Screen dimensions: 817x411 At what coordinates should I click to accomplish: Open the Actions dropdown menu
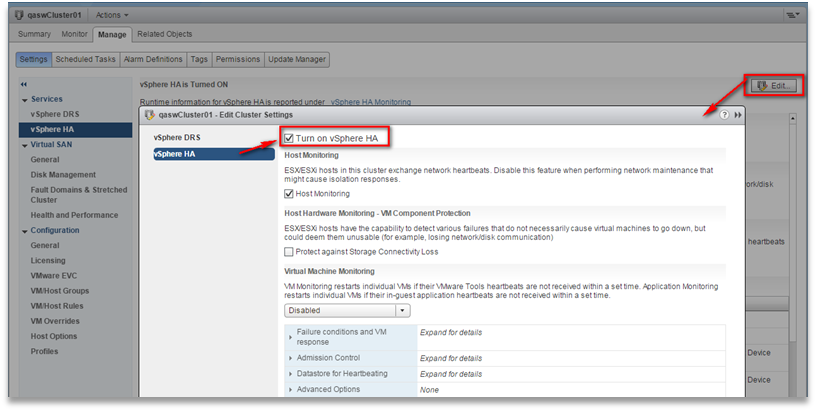110,15
